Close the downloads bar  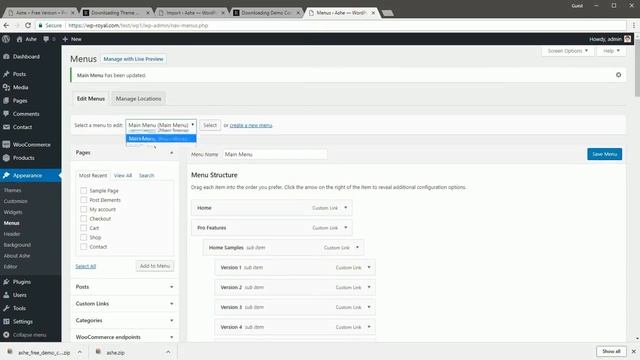[633, 351]
